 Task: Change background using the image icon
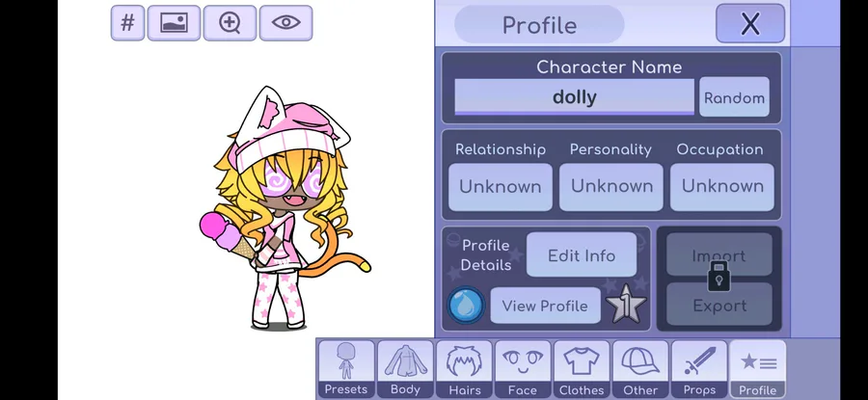174,23
